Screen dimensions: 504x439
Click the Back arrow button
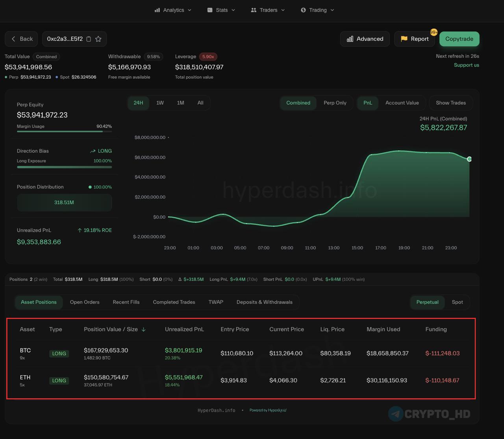[21, 39]
